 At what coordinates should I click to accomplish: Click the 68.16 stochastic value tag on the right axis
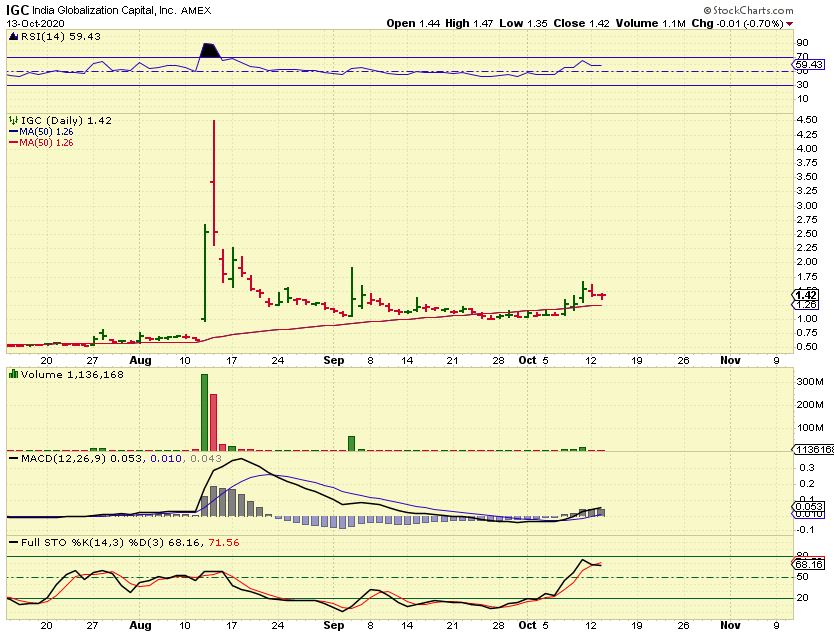pyautogui.click(x=808, y=564)
